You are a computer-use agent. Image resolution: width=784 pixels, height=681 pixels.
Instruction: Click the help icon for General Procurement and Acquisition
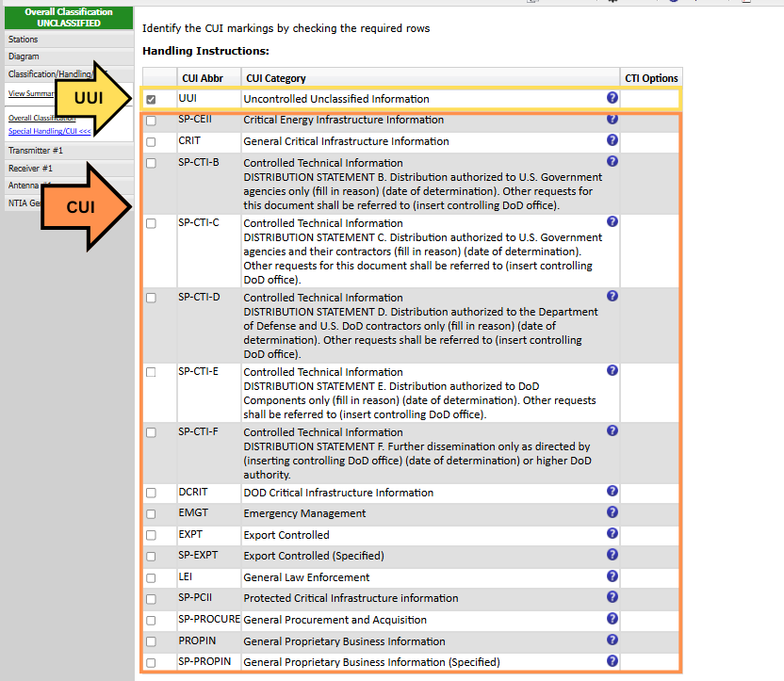pyautogui.click(x=612, y=619)
